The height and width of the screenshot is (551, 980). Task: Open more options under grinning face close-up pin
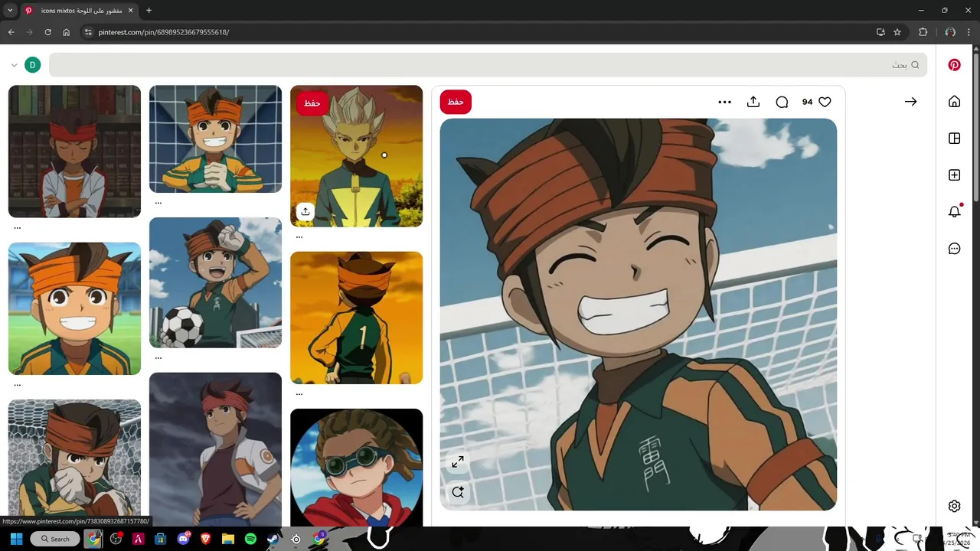pyautogui.click(x=17, y=385)
